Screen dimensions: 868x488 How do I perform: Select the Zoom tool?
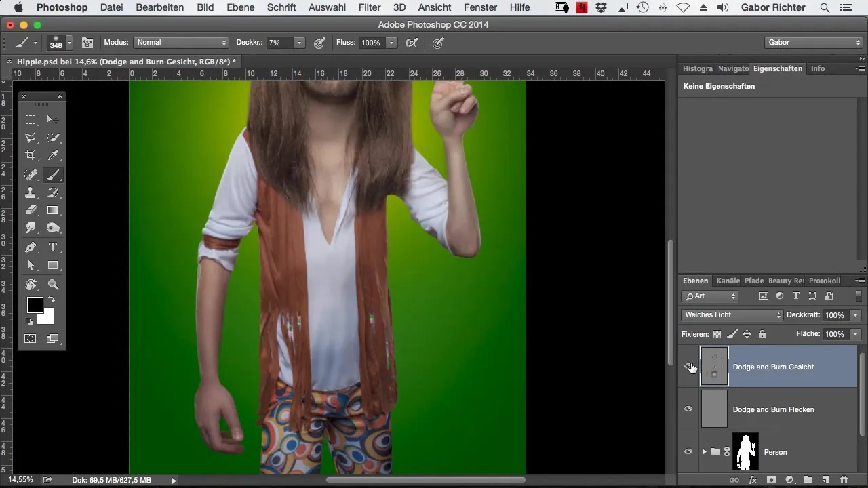point(53,285)
